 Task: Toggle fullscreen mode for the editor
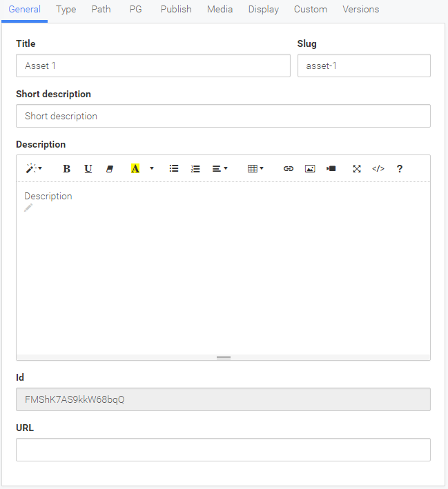coord(357,169)
